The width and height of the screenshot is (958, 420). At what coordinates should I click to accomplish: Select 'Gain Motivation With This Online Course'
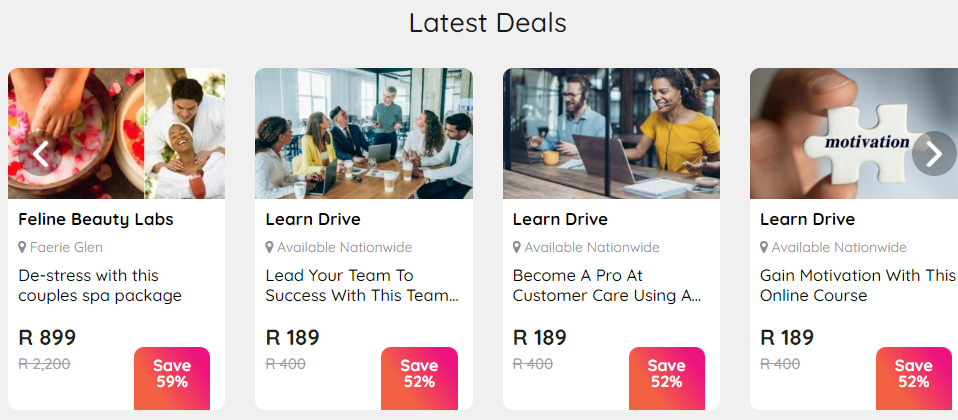pos(857,286)
